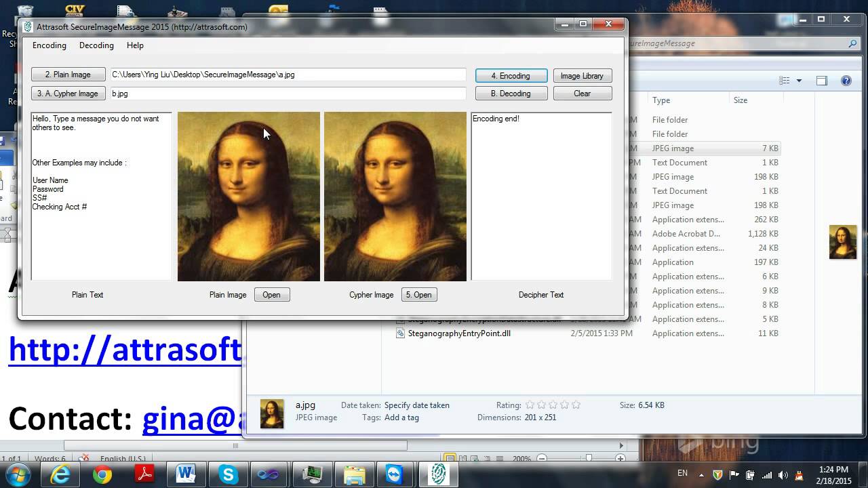The height and width of the screenshot is (488, 868).
Task: Click Open next to Plain Image label
Action: click(271, 295)
